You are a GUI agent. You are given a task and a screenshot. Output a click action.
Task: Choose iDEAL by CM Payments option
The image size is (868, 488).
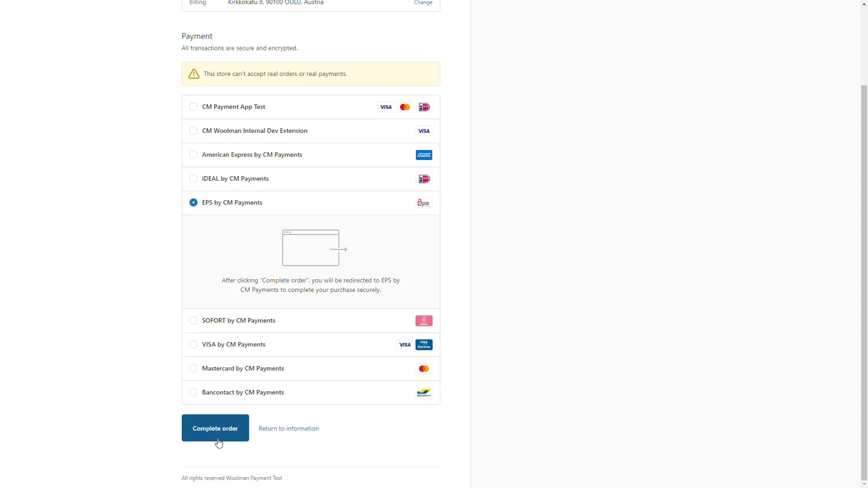tap(193, 178)
